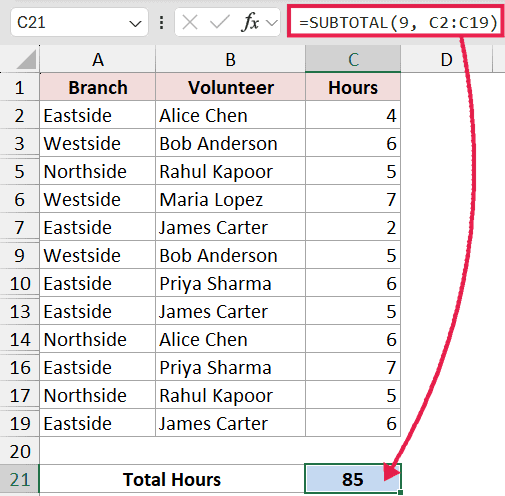Image resolution: width=505 pixels, height=496 pixels.
Task: Open the Insert Function fx icon
Action: coord(251,23)
